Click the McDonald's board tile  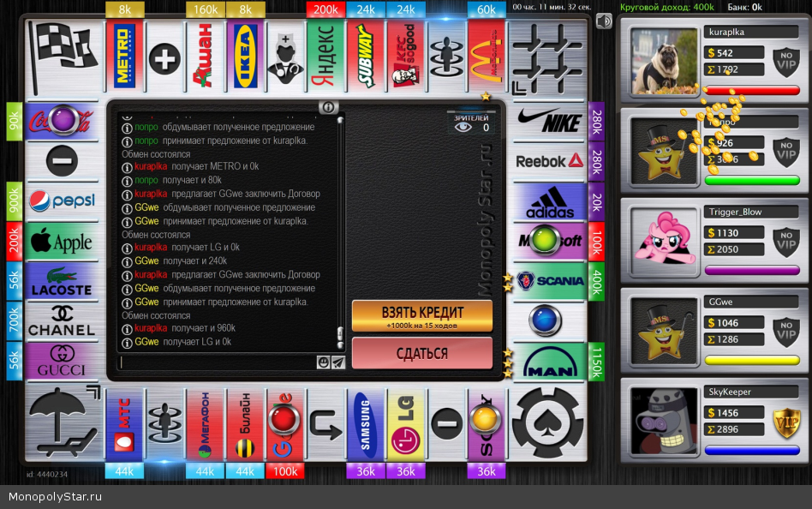pos(487,56)
